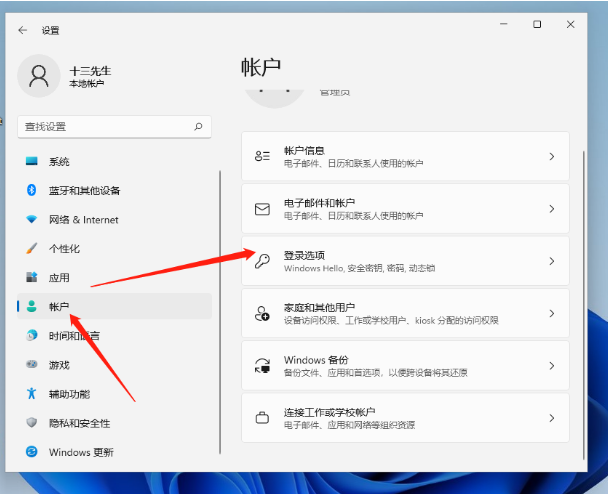Open Windows 更新 in the sidebar
This screenshot has width=608, height=494.
(x=114, y=452)
